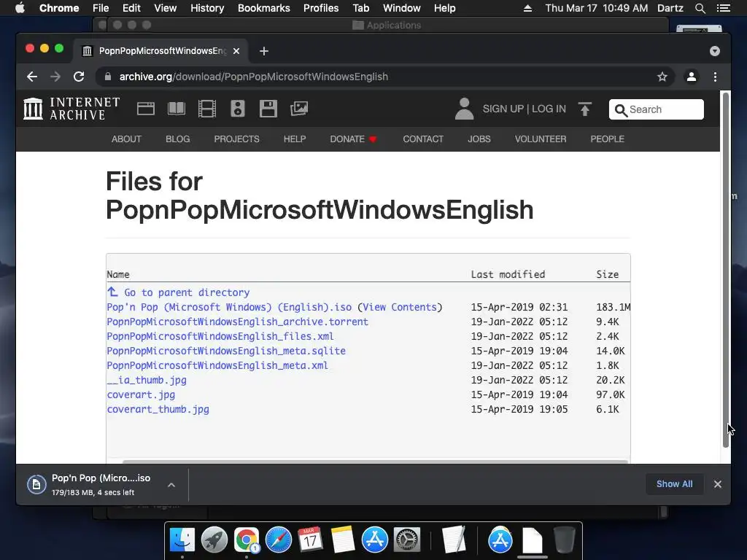Go back with browser back arrow

(32, 77)
